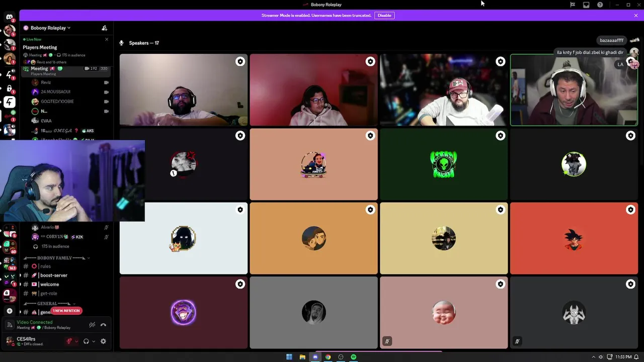
Task: Click the Speakers — 17 header
Action: click(x=144, y=43)
